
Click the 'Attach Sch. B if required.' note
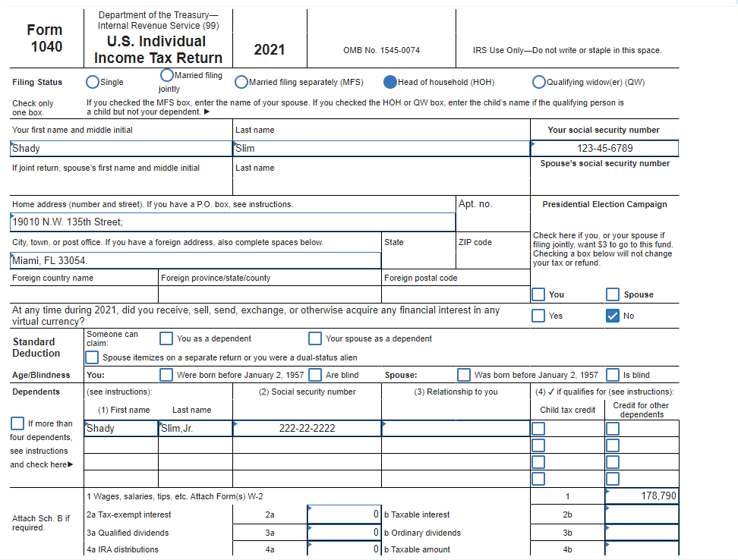tap(41, 523)
